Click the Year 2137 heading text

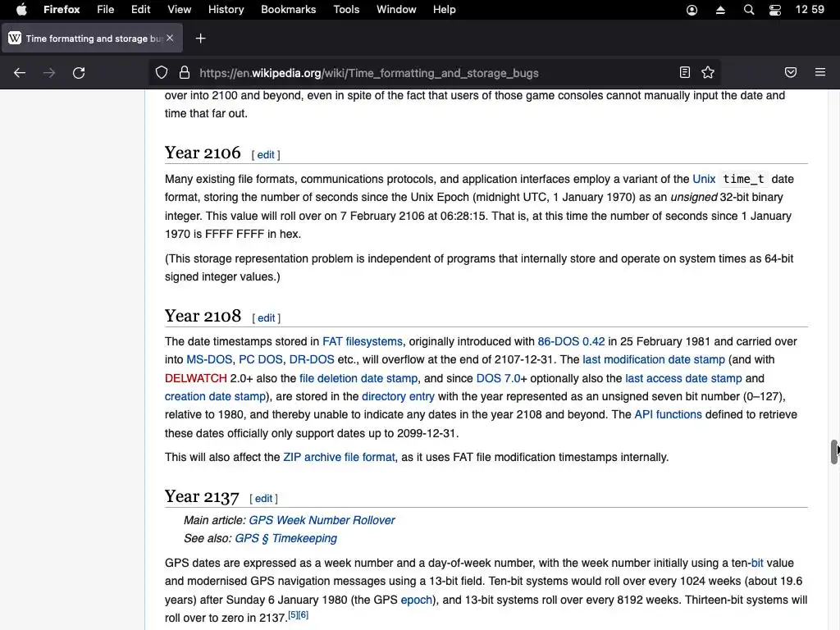(x=202, y=497)
